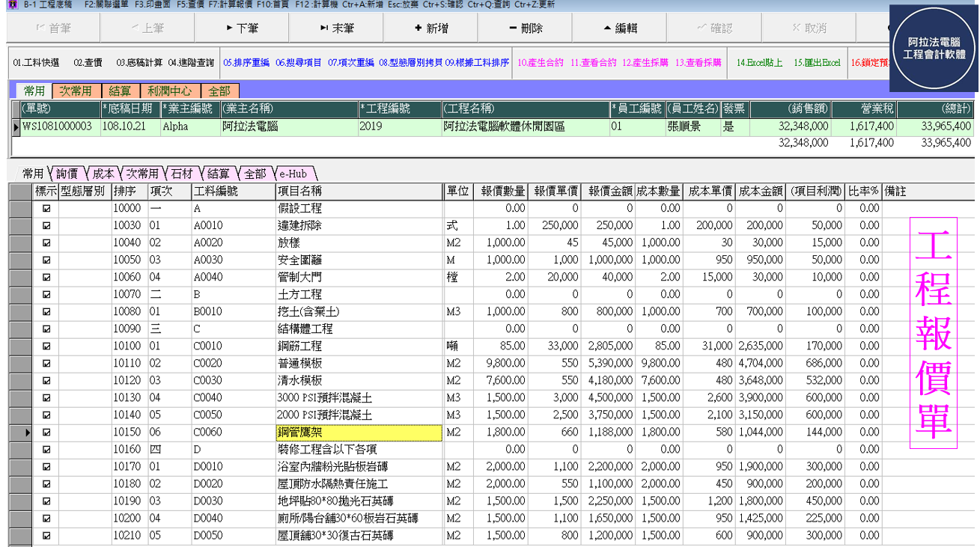
Task: Select the row selector for 清水模板 row
Action: coord(21,381)
